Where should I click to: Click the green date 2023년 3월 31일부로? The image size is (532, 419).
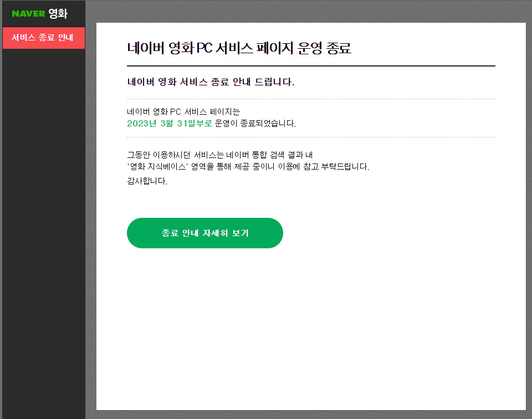click(x=170, y=123)
